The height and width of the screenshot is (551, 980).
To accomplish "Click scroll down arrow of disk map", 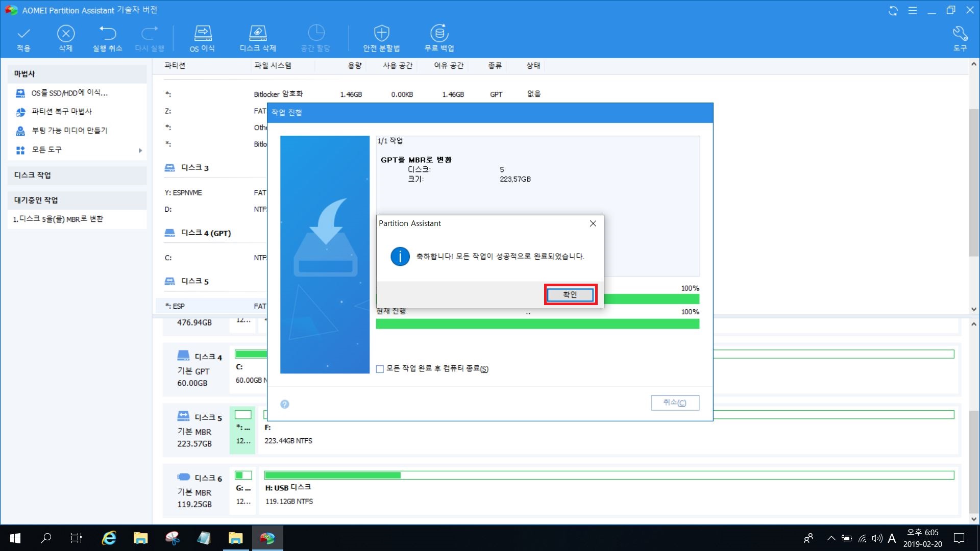I will pyautogui.click(x=974, y=519).
